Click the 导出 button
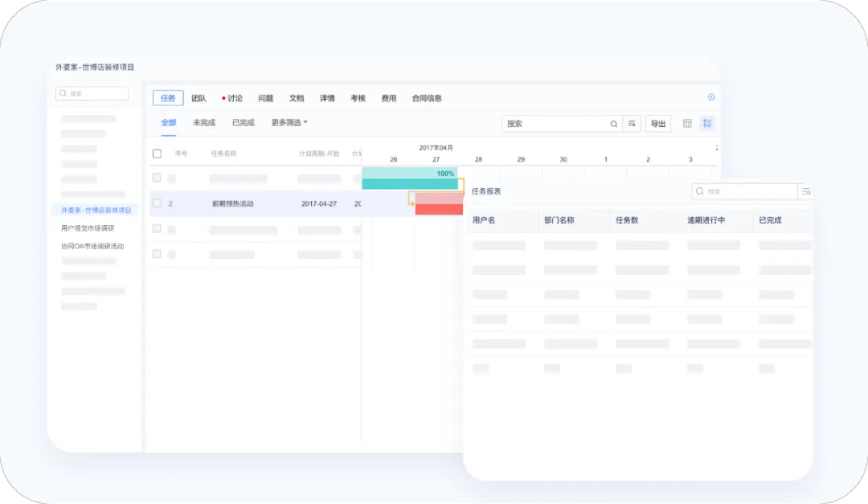The image size is (868, 504). (x=658, y=124)
